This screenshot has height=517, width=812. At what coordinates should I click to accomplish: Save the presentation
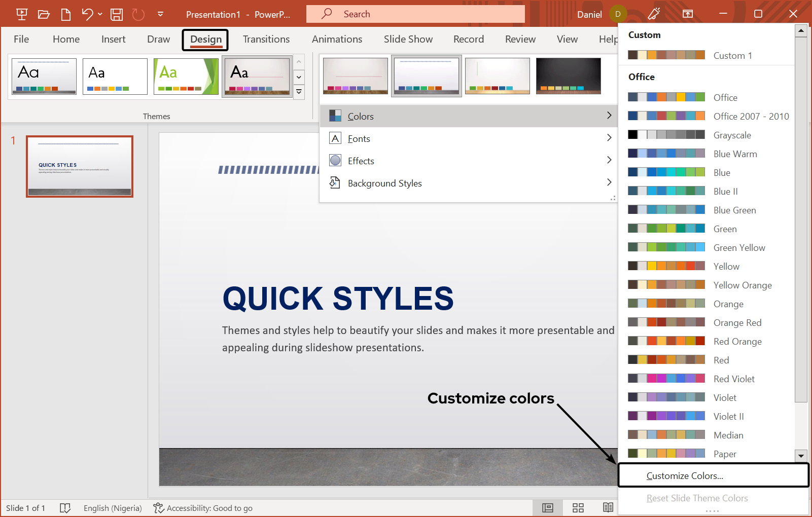[x=116, y=14]
